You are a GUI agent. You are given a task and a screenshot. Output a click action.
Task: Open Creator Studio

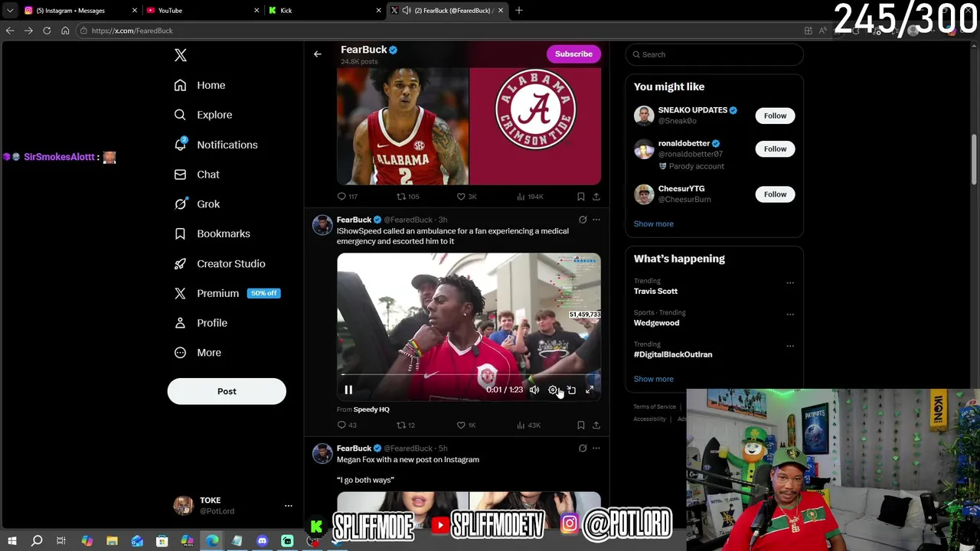(x=220, y=263)
